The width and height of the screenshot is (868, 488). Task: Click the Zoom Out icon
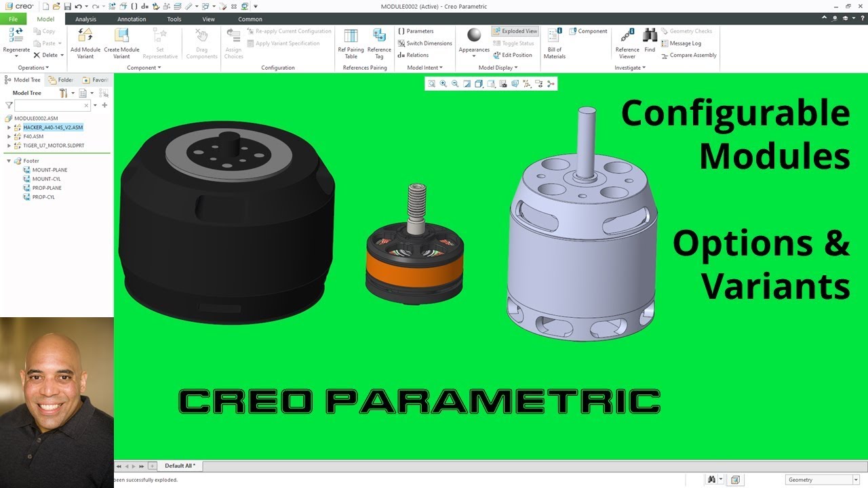click(x=455, y=84)
